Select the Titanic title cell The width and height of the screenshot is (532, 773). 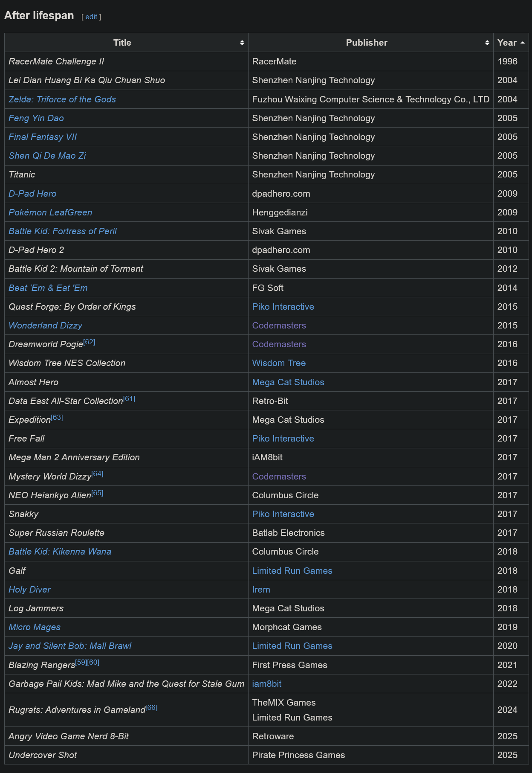tap(126, 174)
